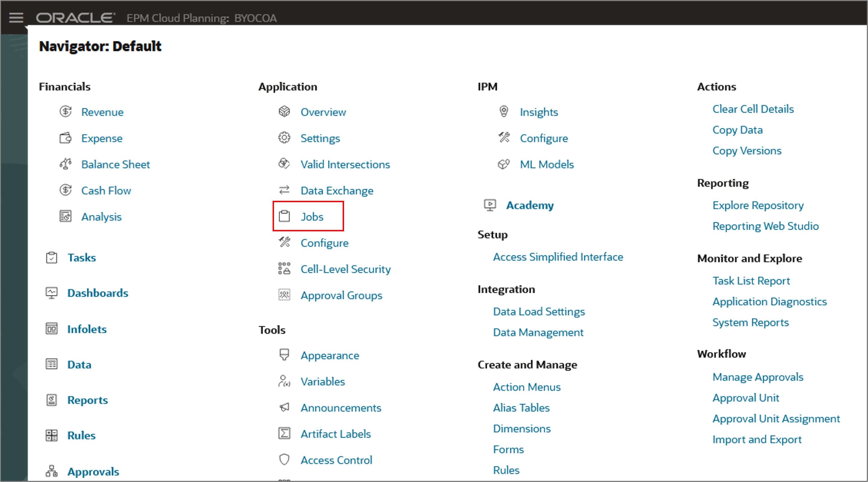Open System Reports
The height and width of the screenshot is (482, 868).
(750, 323)
